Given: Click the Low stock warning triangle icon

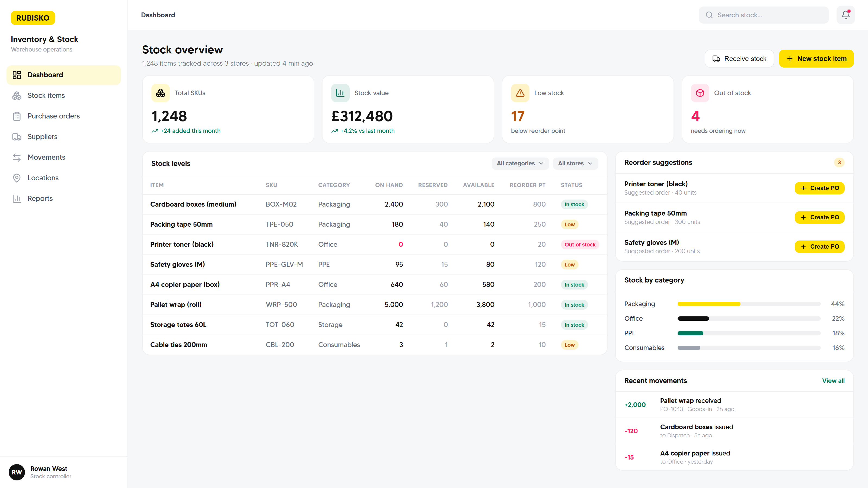Looking at the screenshot, I should [x=520, y=93].
